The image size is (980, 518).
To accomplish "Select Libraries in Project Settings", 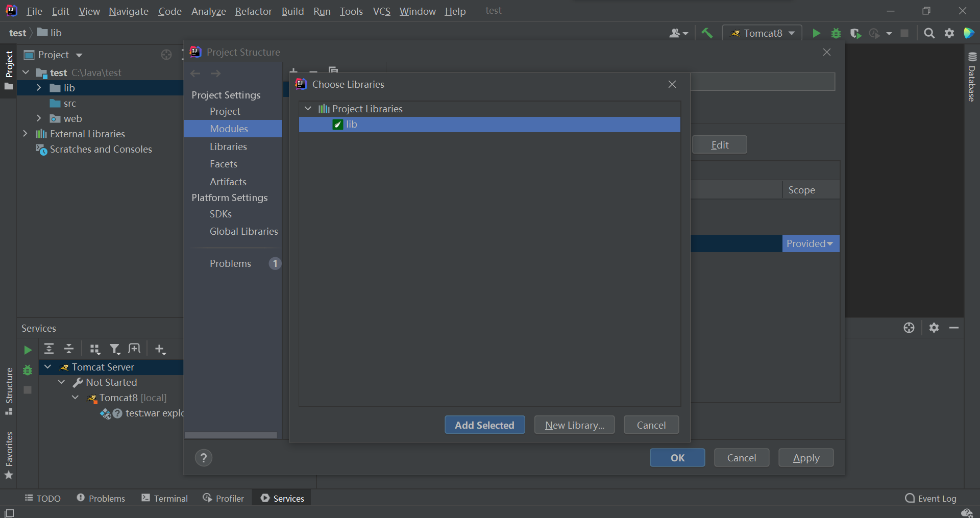I will (228, 146).
